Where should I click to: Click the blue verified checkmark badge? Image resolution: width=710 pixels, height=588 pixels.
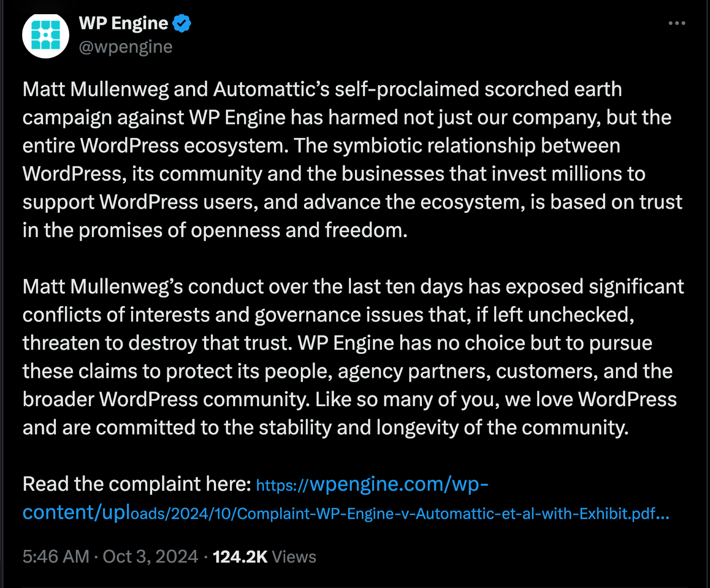(x=181, y=23)
